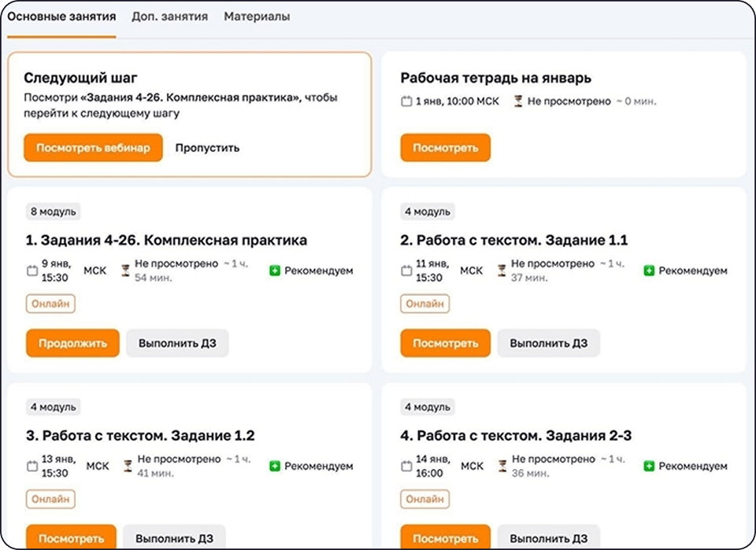Click Выполнить ДЗ for Комплексная практика lesson

[177, 343]
